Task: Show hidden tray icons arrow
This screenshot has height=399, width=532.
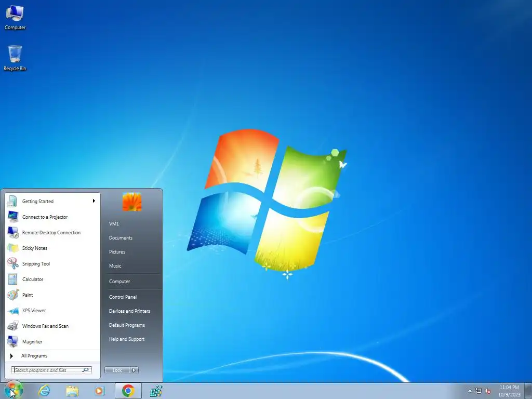Action: (x=470, y=391)
